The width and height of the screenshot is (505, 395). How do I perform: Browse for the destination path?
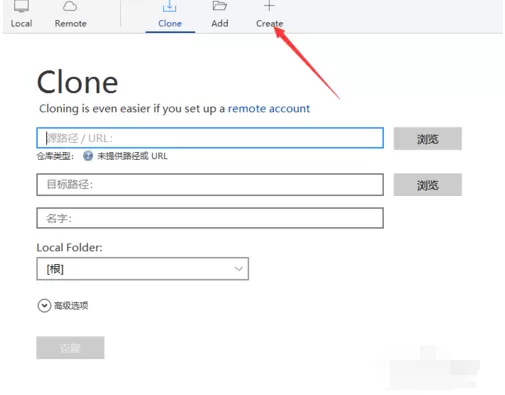click(x=428, y=185)
